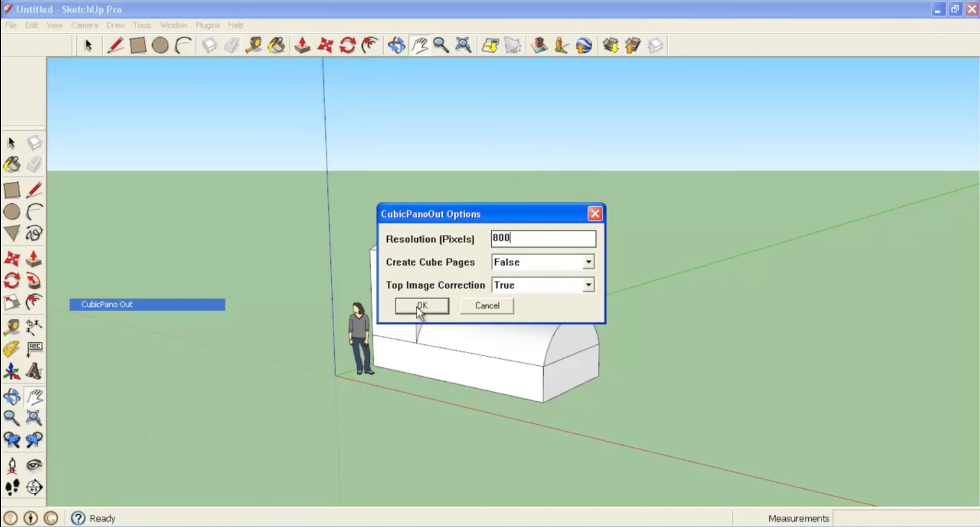The width and height of the screenshot is (980, 527).
Task: Activate the Scale tool
Action: tap(11, 302)
